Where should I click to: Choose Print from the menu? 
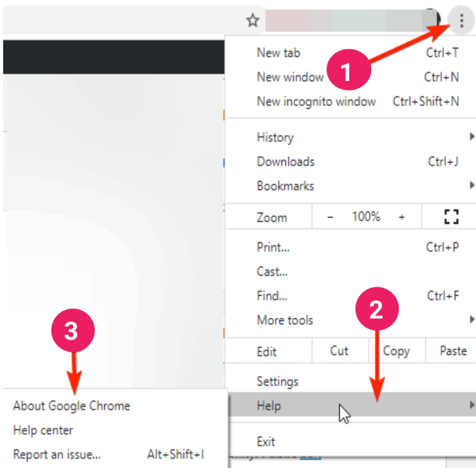(273, 247)
